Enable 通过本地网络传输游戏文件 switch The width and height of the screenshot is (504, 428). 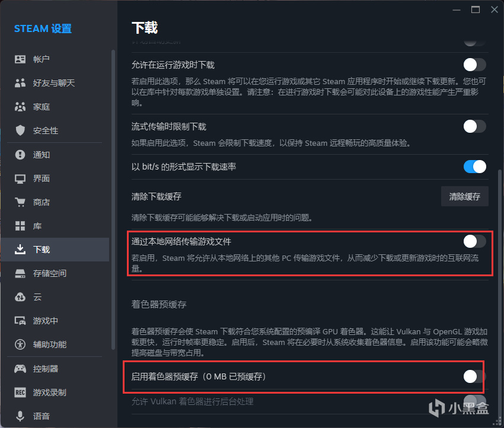(474, 241)
